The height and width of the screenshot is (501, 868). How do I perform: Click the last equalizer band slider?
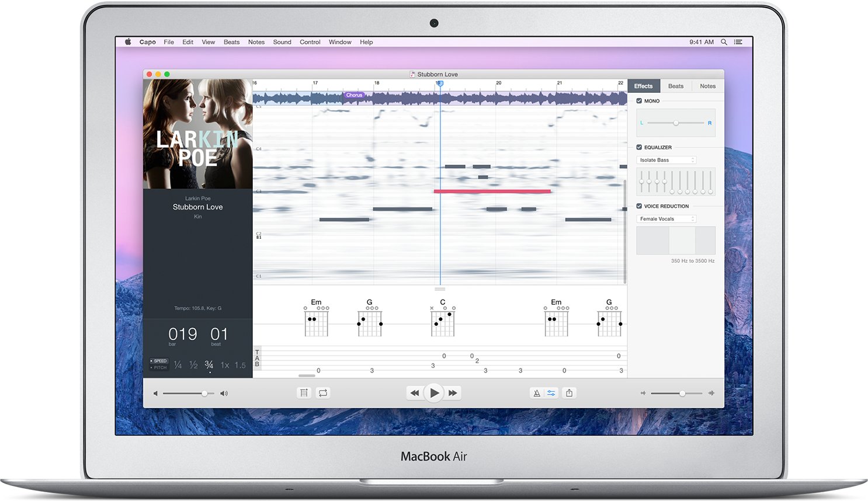tap(710, 182)
